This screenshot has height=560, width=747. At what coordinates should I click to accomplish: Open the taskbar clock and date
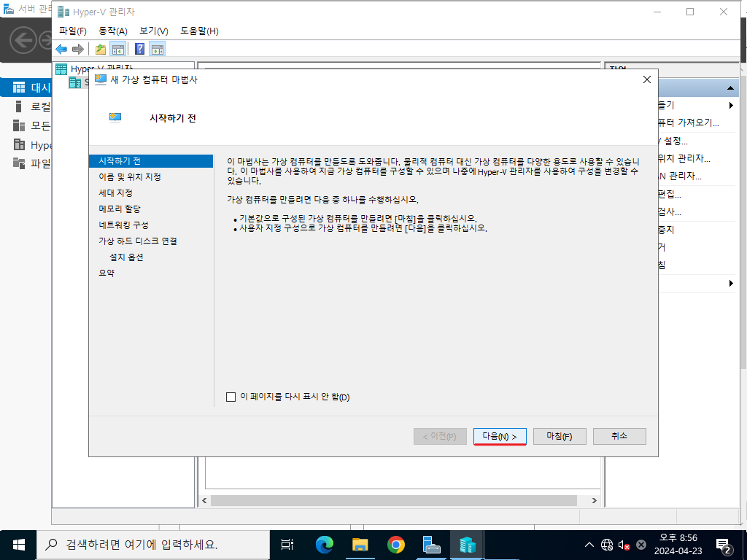coord(678,545)
